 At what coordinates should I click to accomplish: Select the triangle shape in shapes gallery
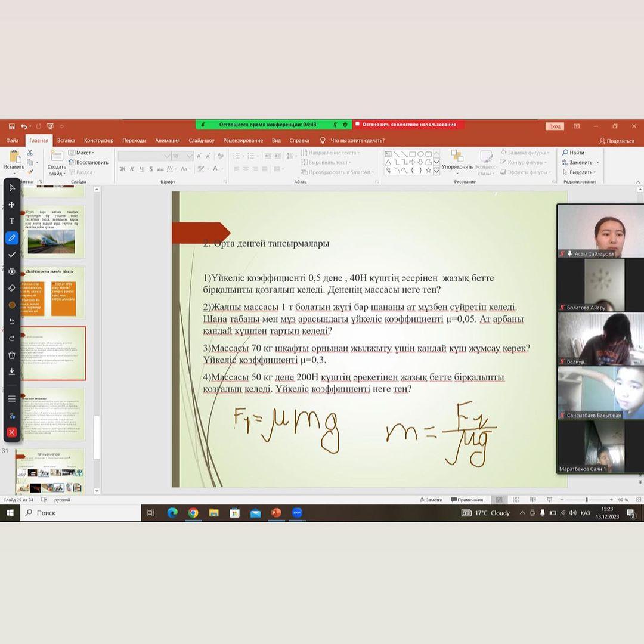(388, 162)
